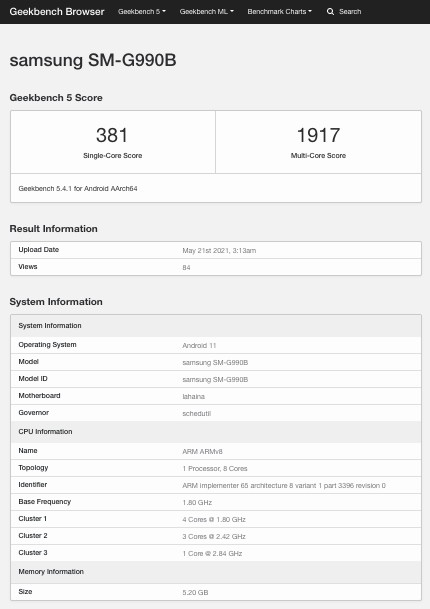
Task: Click the Upload Date row label
Action: click(39, 250)
